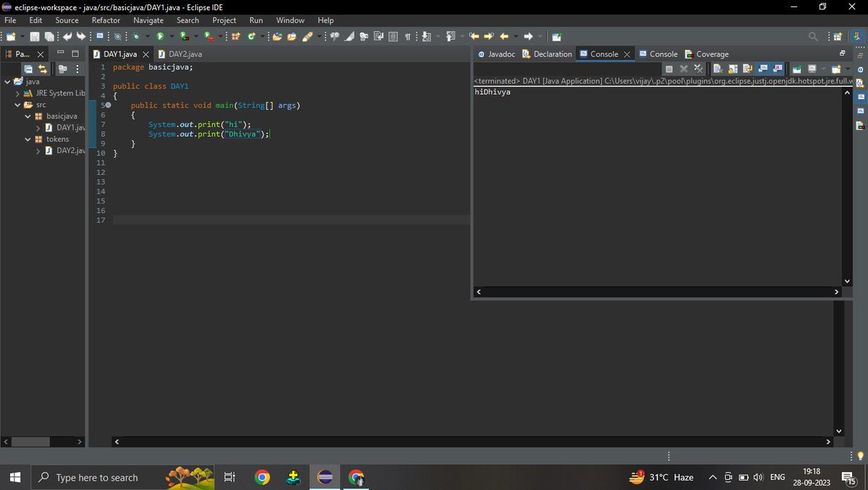Switch to the Coverage tab

pos(707,54)
